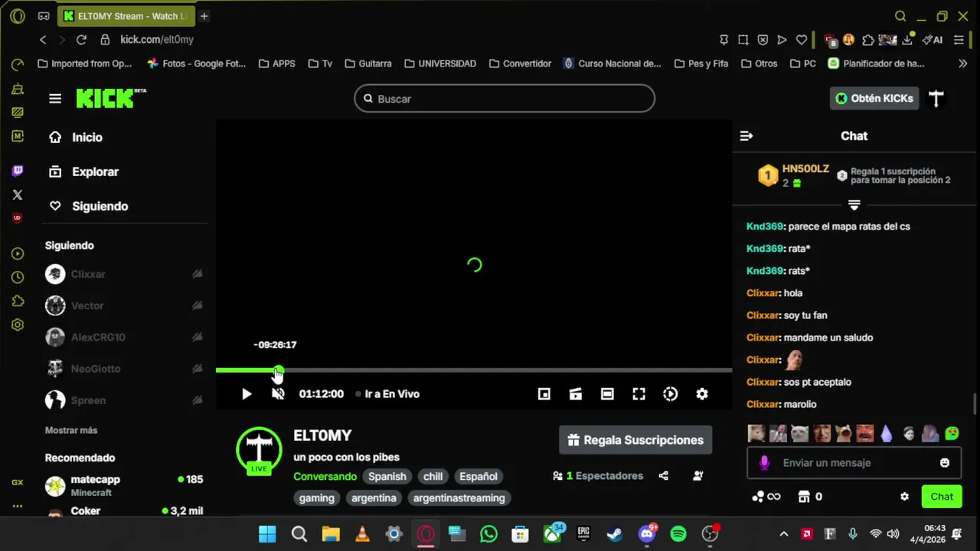Open Twitch from the browser sidebar

coord(18,171)
